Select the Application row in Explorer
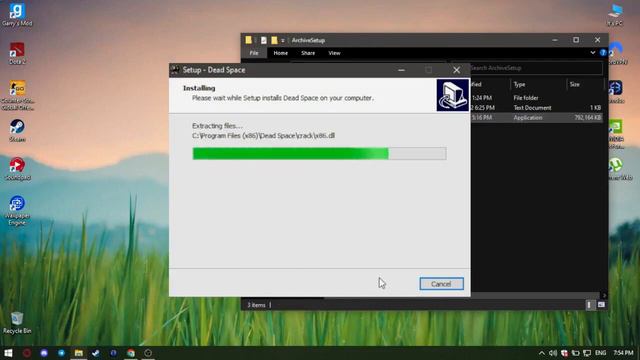Screen dimensions: 640x360 click(x=536, y=118)
